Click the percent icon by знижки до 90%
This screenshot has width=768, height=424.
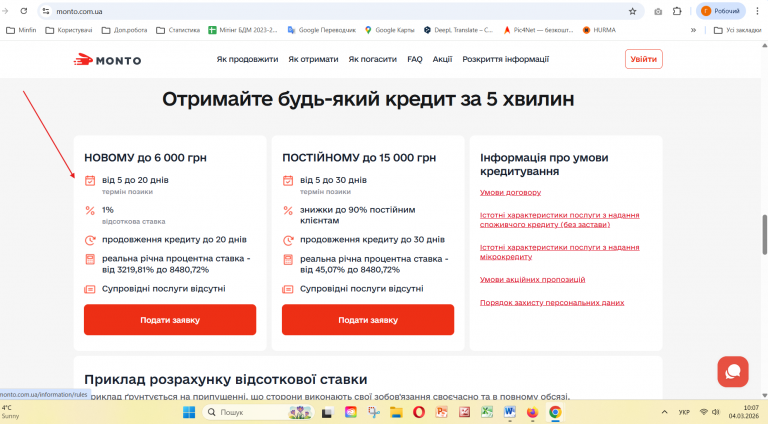tap(288, 211)
